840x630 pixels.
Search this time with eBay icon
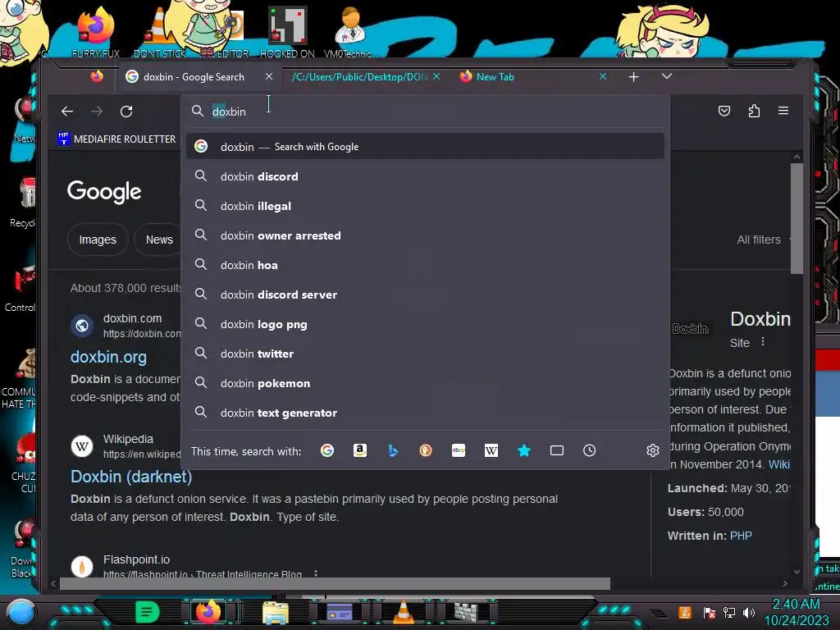point(459,450)
